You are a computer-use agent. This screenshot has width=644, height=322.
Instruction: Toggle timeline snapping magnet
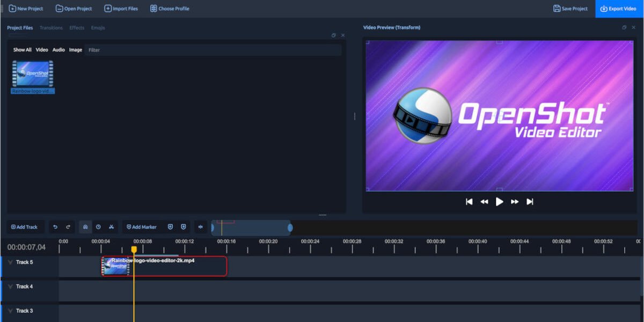(85, 227)
